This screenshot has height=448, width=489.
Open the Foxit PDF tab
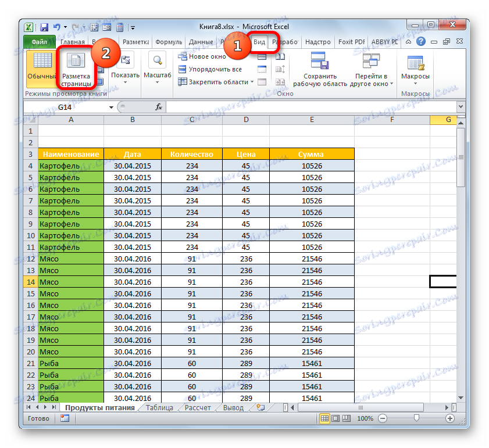click(x=351, y=42)
